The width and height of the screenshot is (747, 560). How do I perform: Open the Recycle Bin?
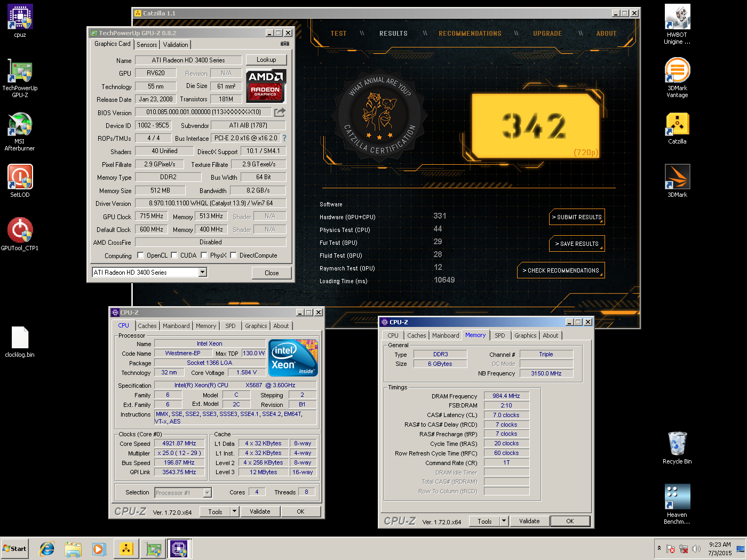click(677, 448)
